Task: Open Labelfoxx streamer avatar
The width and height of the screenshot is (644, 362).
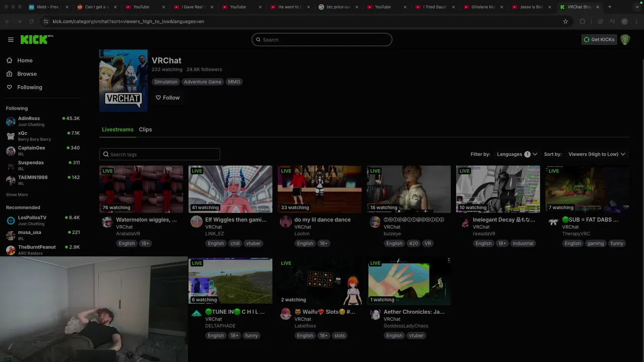Action: tap(286, 314)
